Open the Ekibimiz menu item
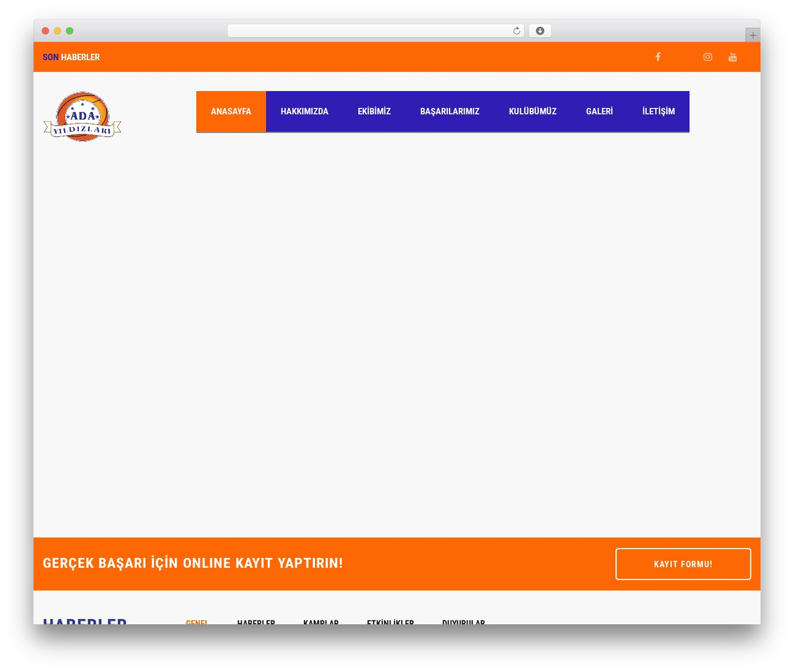This screenshot has width=794, height=672. click(x=374, y=112)
